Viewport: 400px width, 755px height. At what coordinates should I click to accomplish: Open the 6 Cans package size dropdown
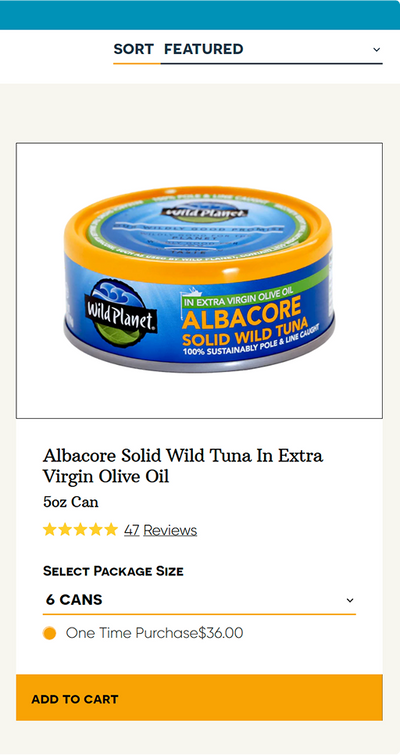click(x=199, y=600)
